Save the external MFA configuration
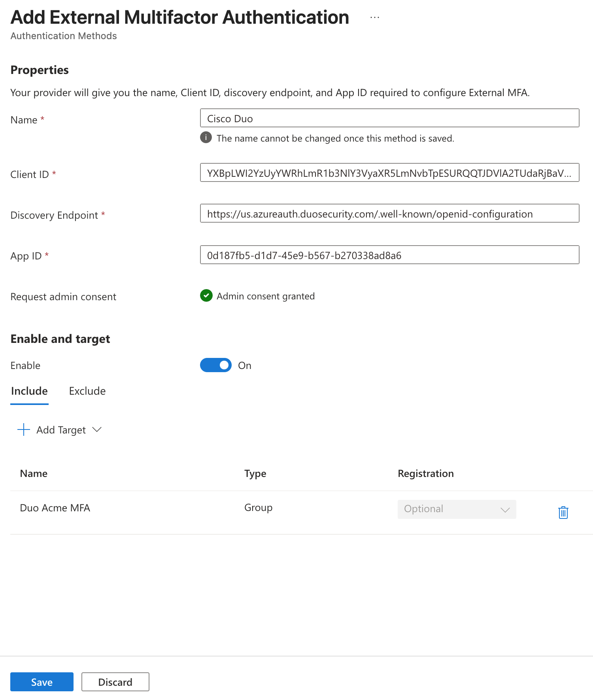593x700 pixels. [42, 682]
